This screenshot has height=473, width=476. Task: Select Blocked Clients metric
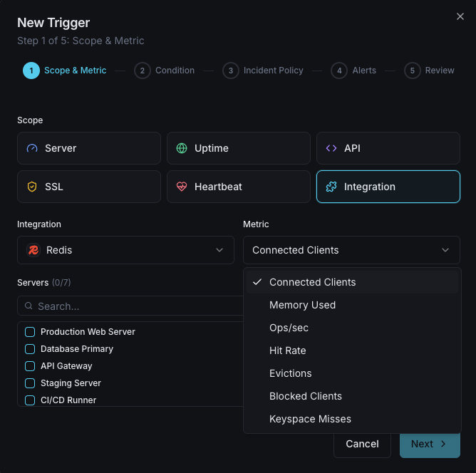352,396
